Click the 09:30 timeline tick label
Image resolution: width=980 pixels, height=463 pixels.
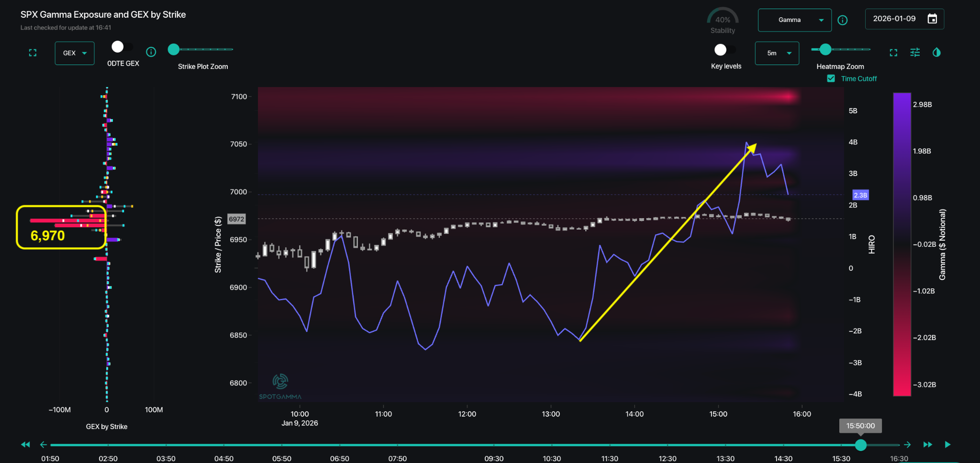[494, 458]
